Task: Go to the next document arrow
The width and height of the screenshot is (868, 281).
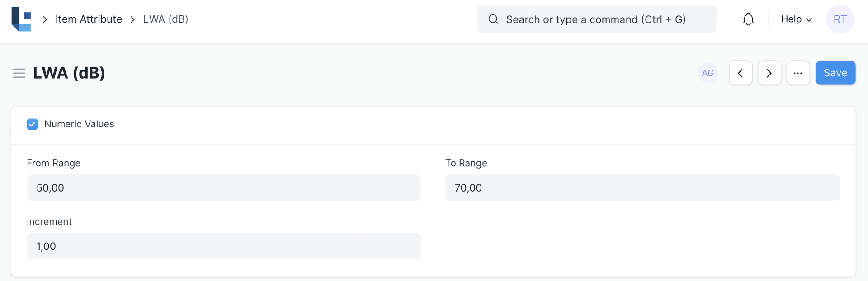Action: (769, 73)
